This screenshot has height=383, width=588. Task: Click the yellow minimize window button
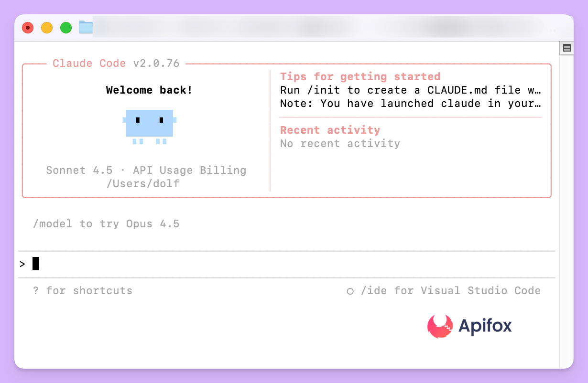(x=47, y=28)
